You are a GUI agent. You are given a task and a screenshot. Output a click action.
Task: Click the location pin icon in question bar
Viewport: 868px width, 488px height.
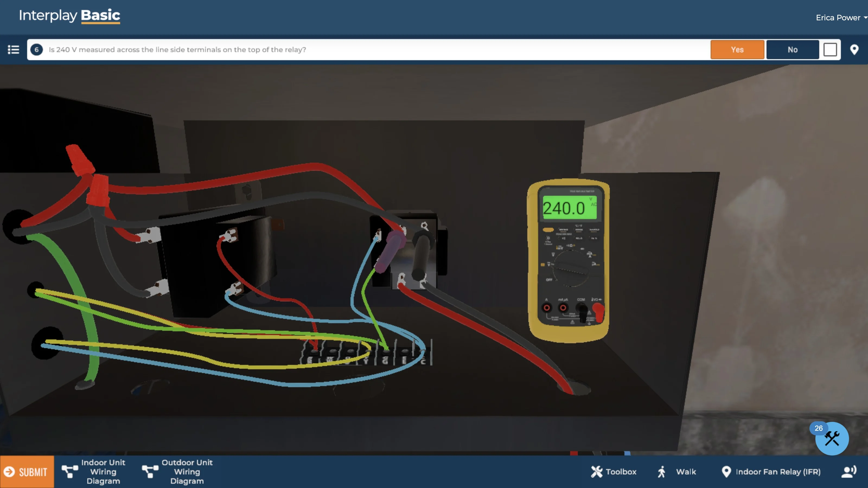pos(854,50)
